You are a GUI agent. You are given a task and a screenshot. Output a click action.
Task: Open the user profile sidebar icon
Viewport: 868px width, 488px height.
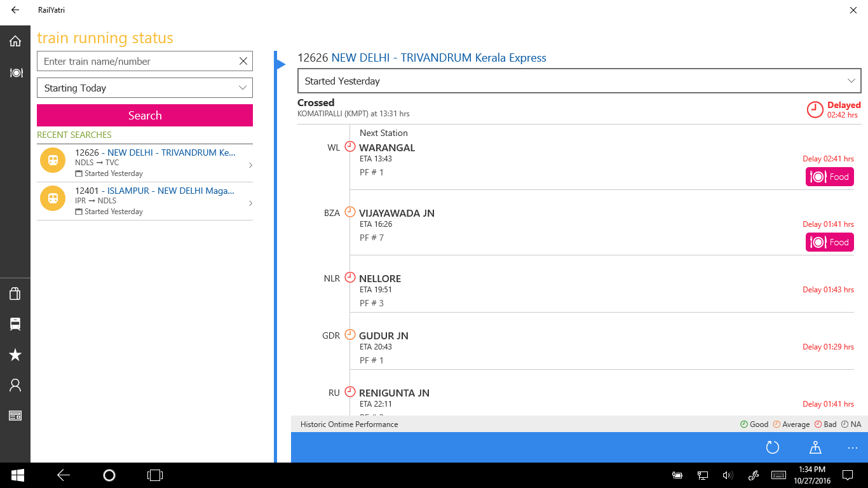click(x=15, y=385)
